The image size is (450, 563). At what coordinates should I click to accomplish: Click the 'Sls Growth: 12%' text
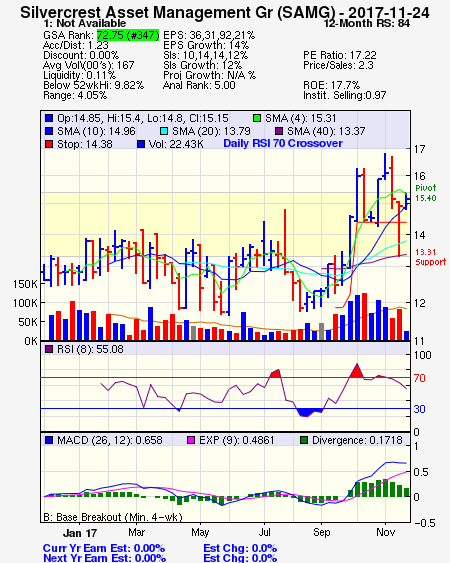point(202,65)
